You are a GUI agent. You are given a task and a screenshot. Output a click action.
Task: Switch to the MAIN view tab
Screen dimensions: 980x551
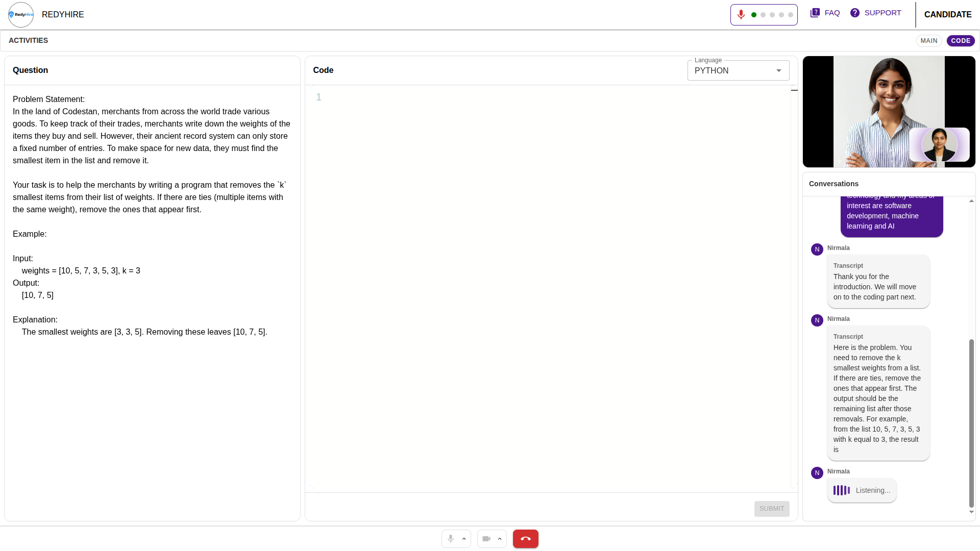929,41
